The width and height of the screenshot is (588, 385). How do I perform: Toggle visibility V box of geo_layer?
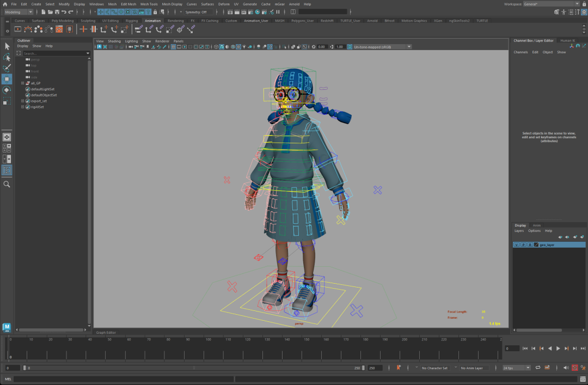[x=516, y=245]
